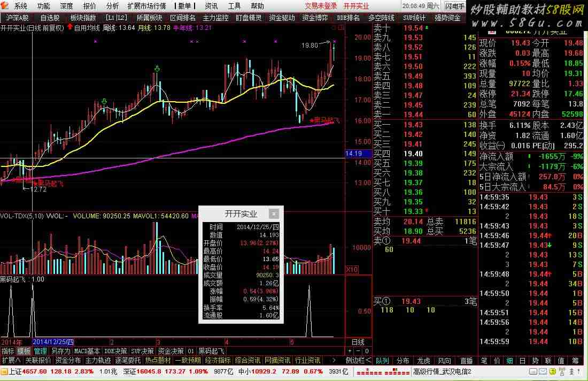Select the 筹 tab in quote panel
The image size is (588, 381).
click(575, 361)
